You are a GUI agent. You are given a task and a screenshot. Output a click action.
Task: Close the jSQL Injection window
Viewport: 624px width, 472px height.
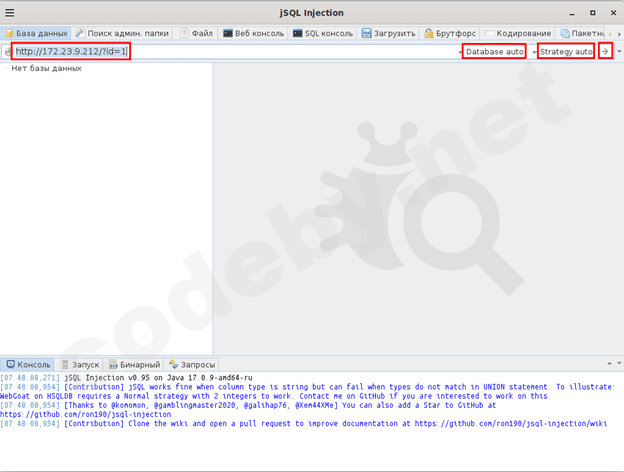613,13
